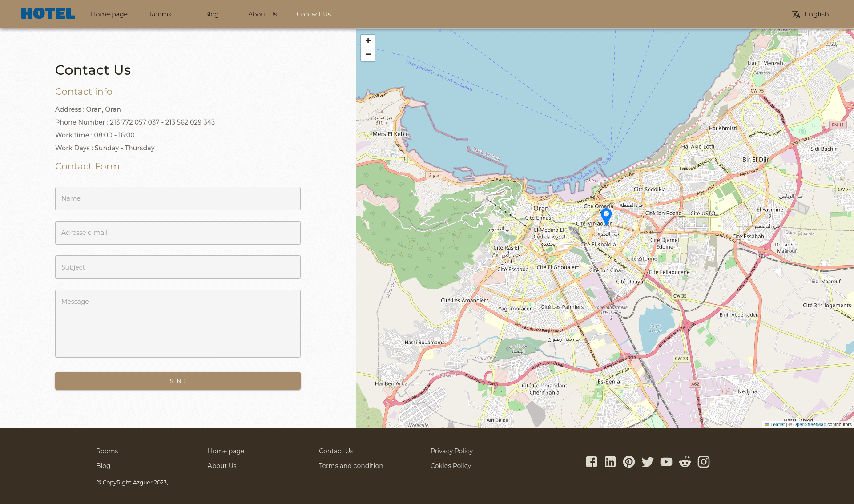Zoom out the map with minus

pos(368,54)
